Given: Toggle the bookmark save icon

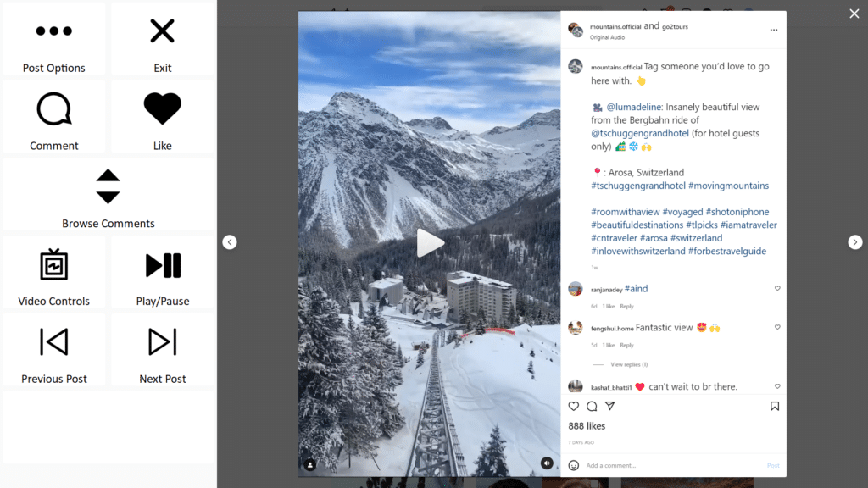Looking at the screenshot, I should pyautogui.click(x=775, y=406).
